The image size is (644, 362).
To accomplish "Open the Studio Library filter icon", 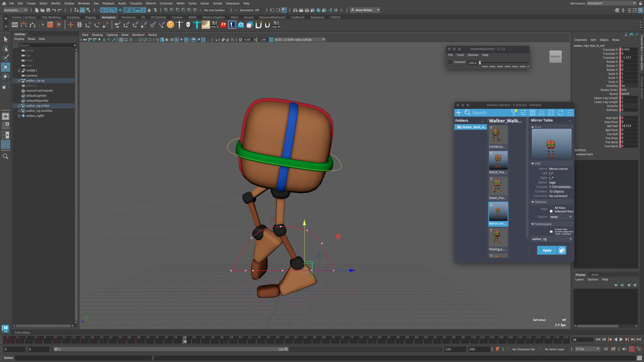I will pos(514,113).
